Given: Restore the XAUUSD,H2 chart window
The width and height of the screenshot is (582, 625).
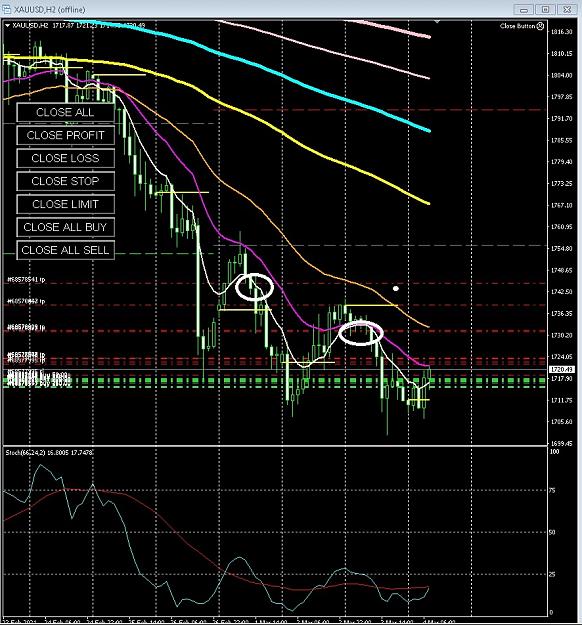Looking at the screenshot, I should (545, 10).
